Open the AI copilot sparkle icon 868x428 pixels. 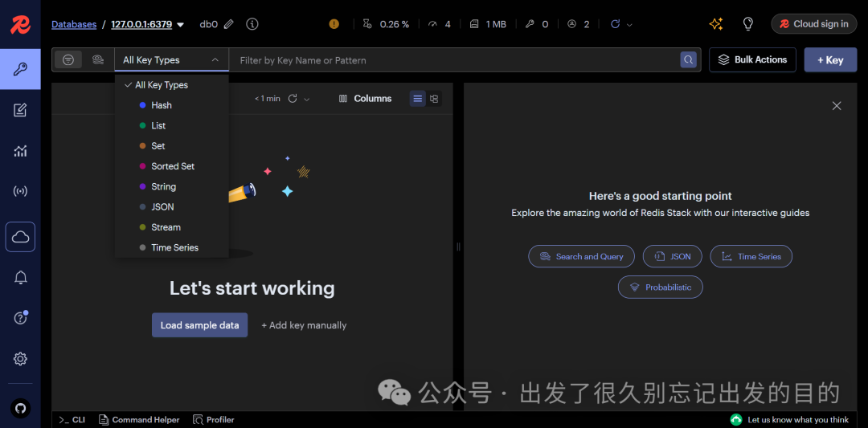pos(716,24)
